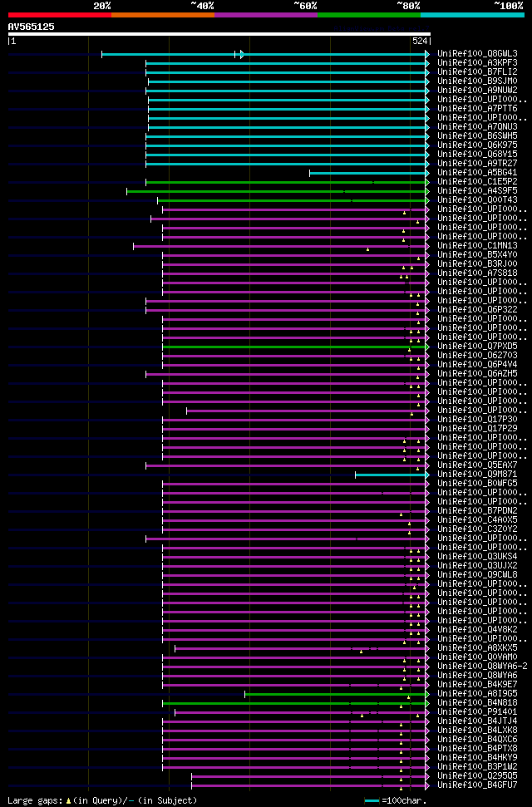Select label UniRef100_Q00T43
Image resolution: width=532 pixels, height=807 pixels.
coord(477,200)
